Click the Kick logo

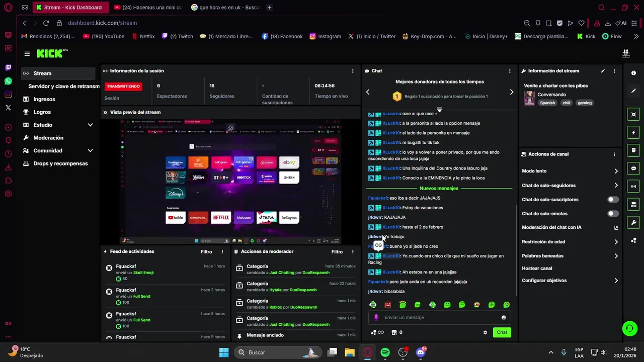[52, 53]
